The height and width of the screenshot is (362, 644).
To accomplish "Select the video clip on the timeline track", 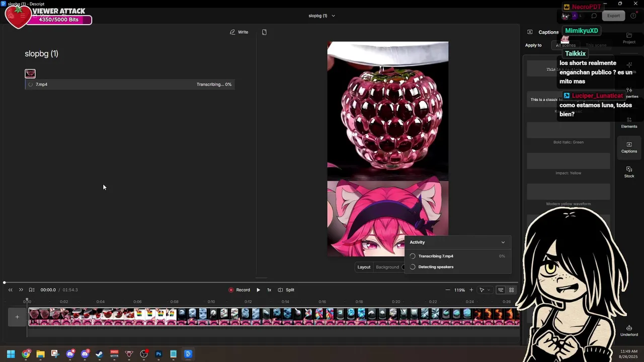I will tap(274, 317).
